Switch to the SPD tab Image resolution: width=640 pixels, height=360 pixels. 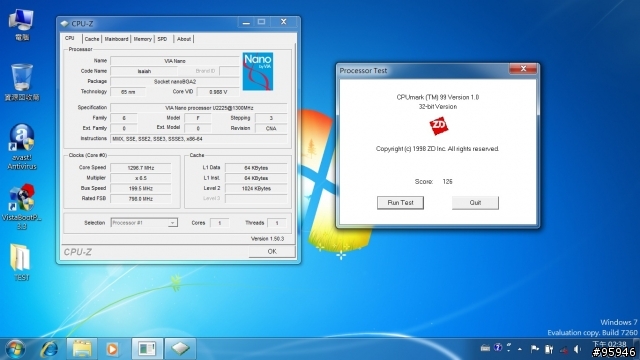162,39
